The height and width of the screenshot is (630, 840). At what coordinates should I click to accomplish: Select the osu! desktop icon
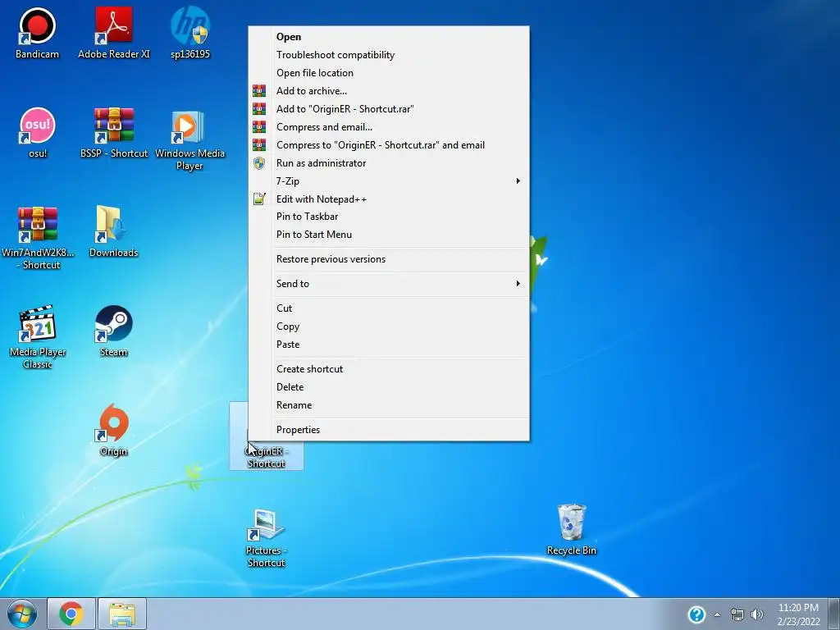click(x=37, y=132)
